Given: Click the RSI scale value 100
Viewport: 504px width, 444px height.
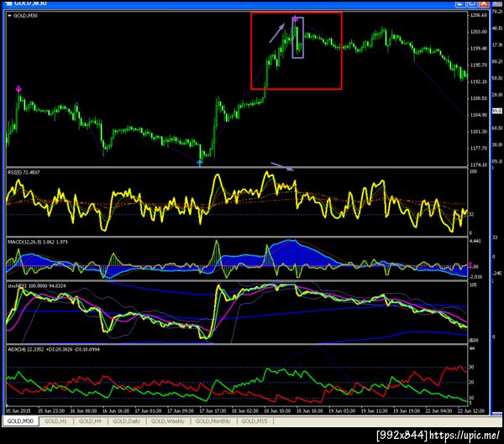Looking at the screenshot, I should coord(474,171).
